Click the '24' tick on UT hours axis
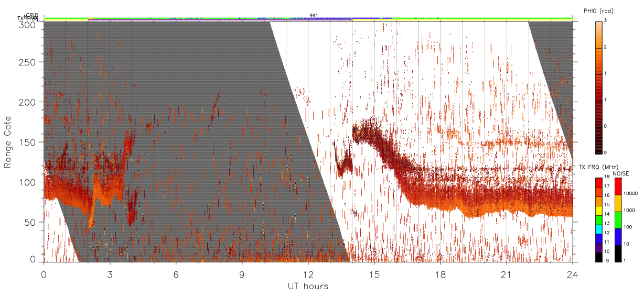 point(572,274)
